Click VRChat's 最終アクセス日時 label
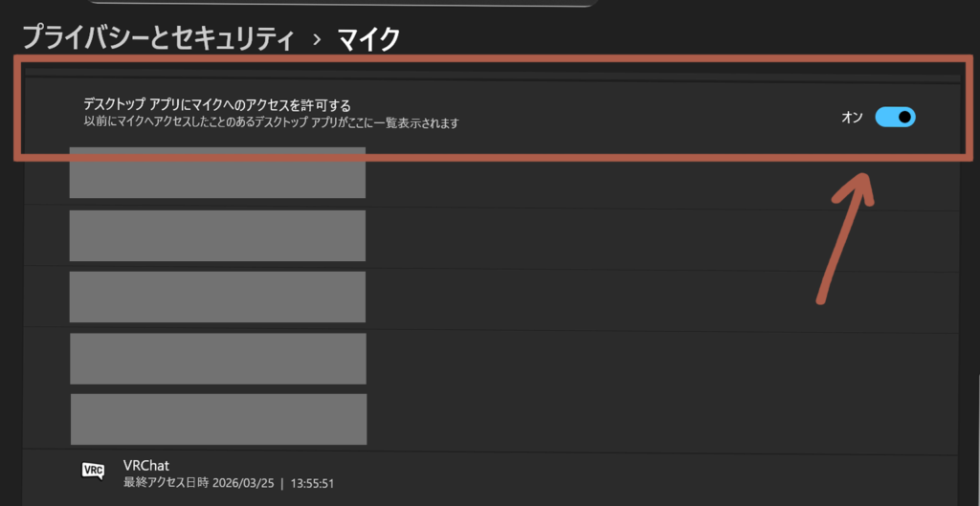Viewport: 980px width, 506px height. (x=165, y=482)
